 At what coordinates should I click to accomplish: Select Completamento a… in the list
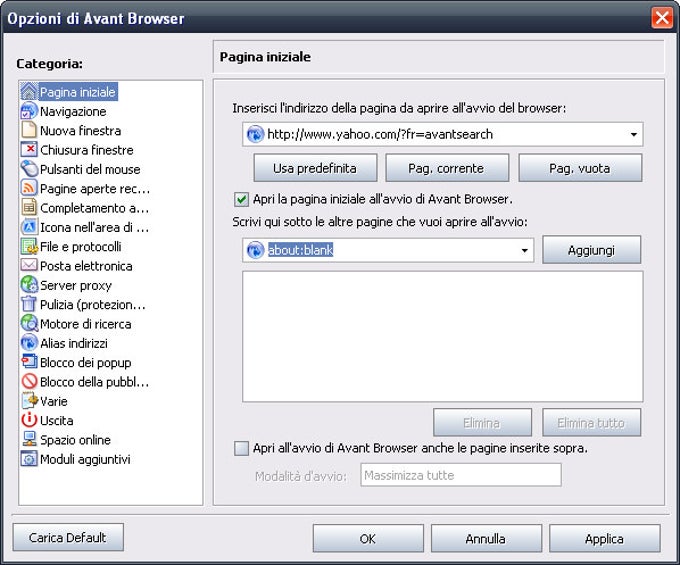click(95, 208)
